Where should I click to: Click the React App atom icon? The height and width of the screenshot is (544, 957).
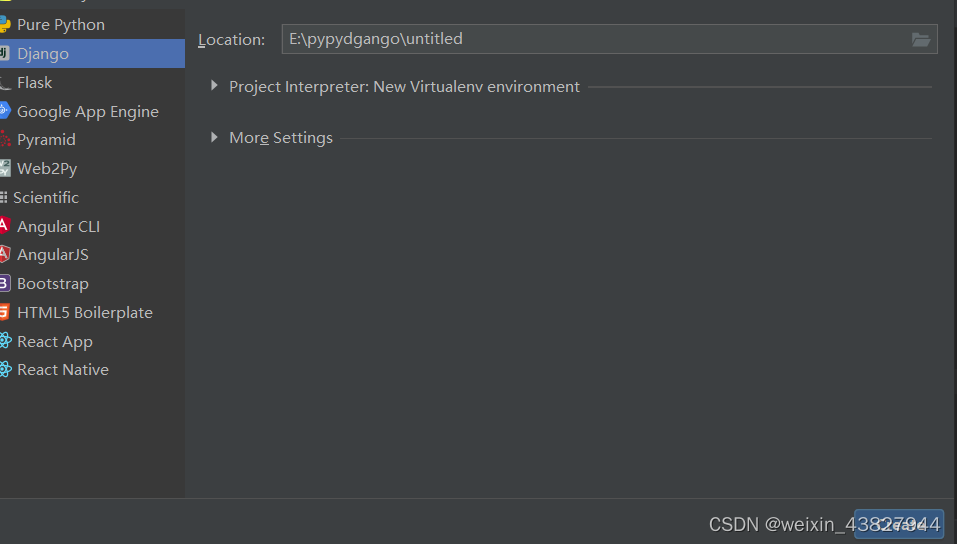(5, 340)
